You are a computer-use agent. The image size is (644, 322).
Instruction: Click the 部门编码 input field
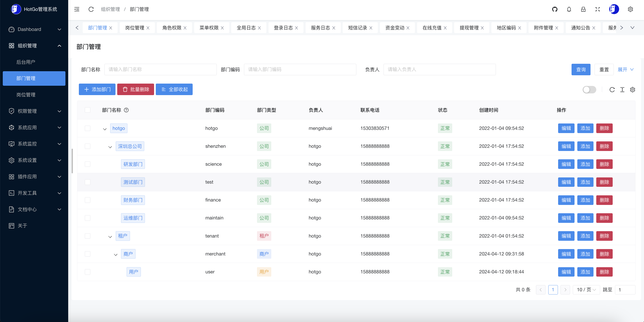tap(300, 70)
